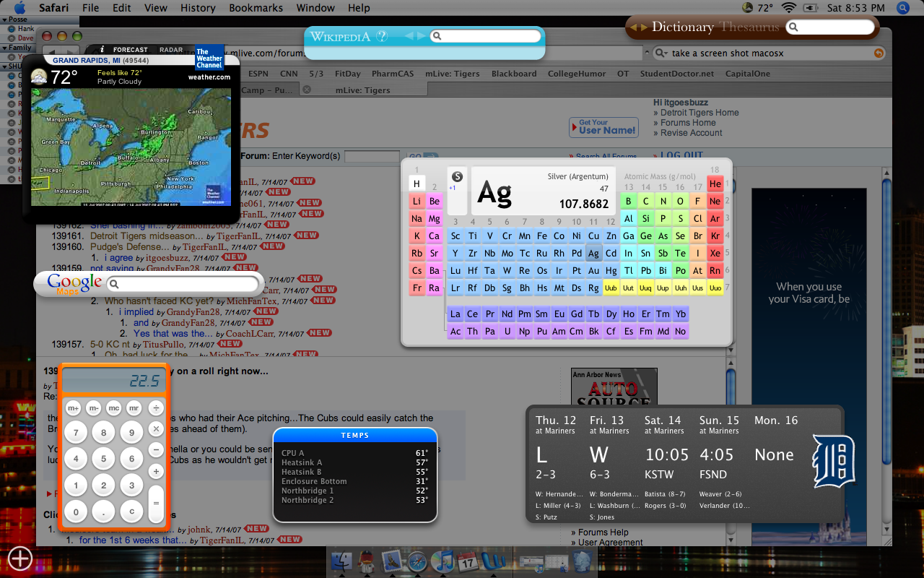Click the battery status icon in menu bar

(x=811, y=8)
